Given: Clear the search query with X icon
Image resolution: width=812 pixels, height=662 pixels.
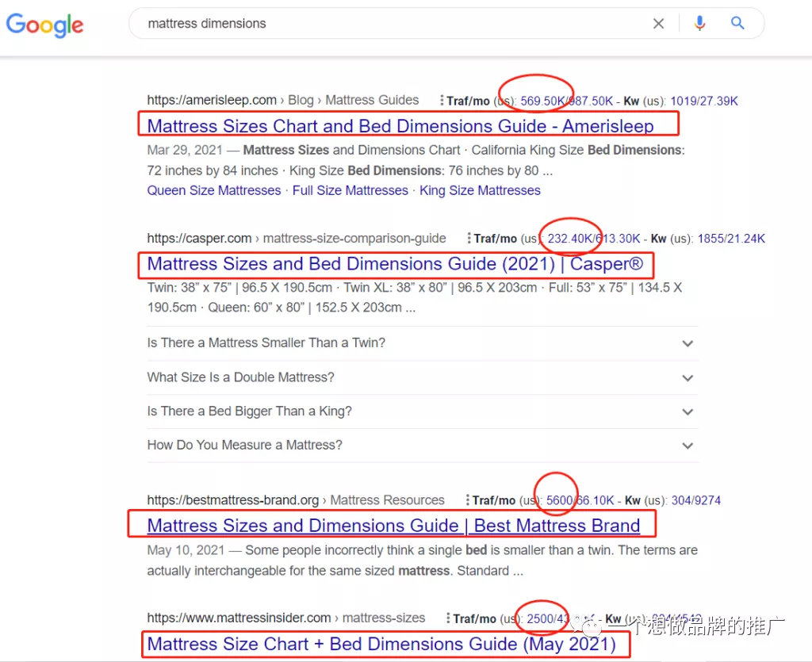Looking at the screenshot, I should 658,23.
